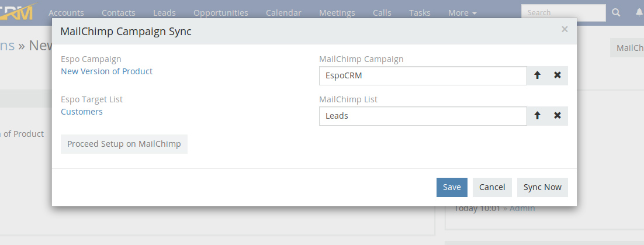Open the Calendar tab
This screenshot has height=245, width=644.
tap(283, 13)
